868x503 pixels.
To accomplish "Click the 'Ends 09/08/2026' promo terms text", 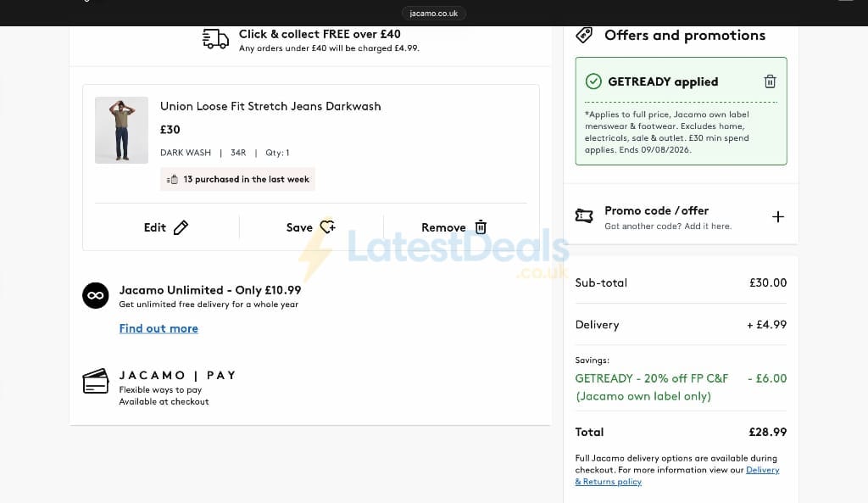I will pyautogui.click(x=655, y=149).
